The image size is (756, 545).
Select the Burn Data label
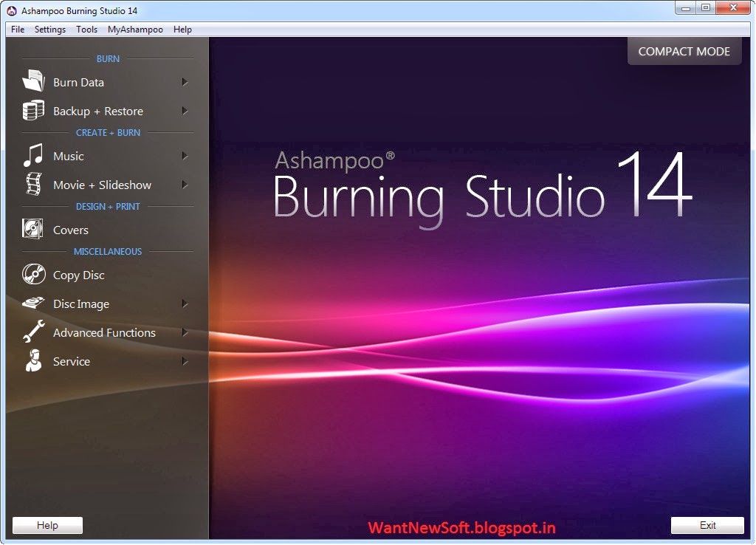78,83
